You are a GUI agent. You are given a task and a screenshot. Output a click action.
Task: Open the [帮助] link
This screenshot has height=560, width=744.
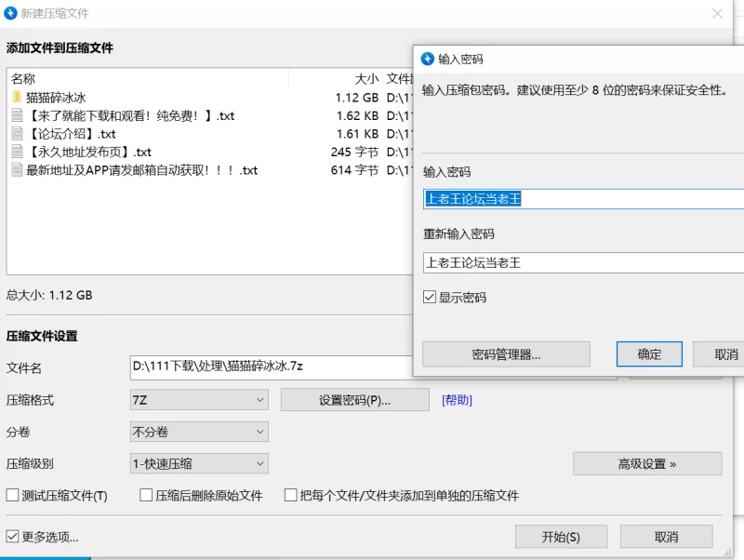(x=457, y=400)
